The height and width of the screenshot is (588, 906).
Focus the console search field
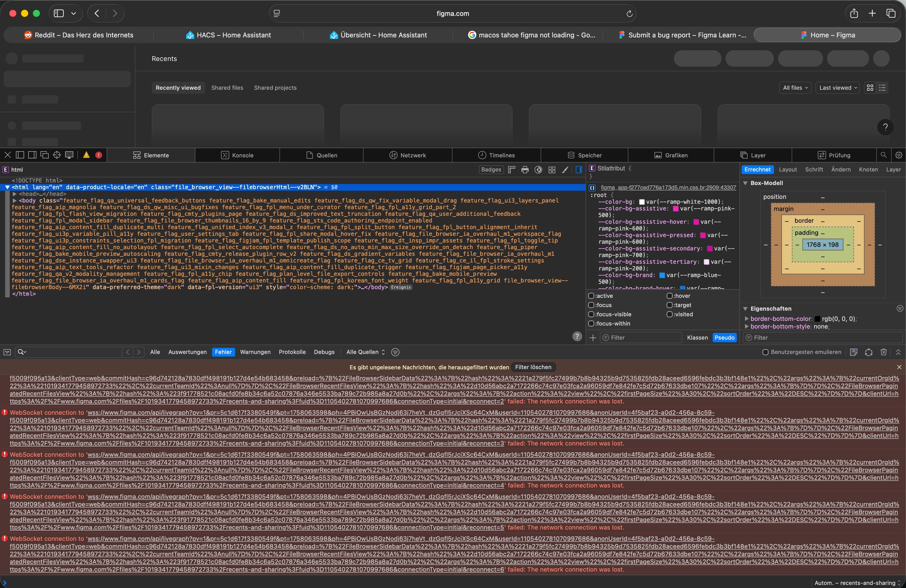tap(68, 352)
